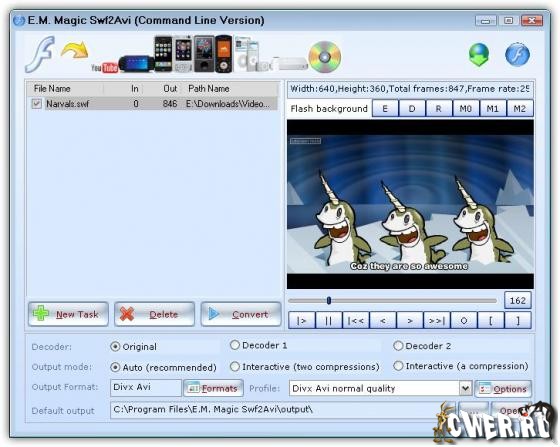Click the PSP device icon

136,64
